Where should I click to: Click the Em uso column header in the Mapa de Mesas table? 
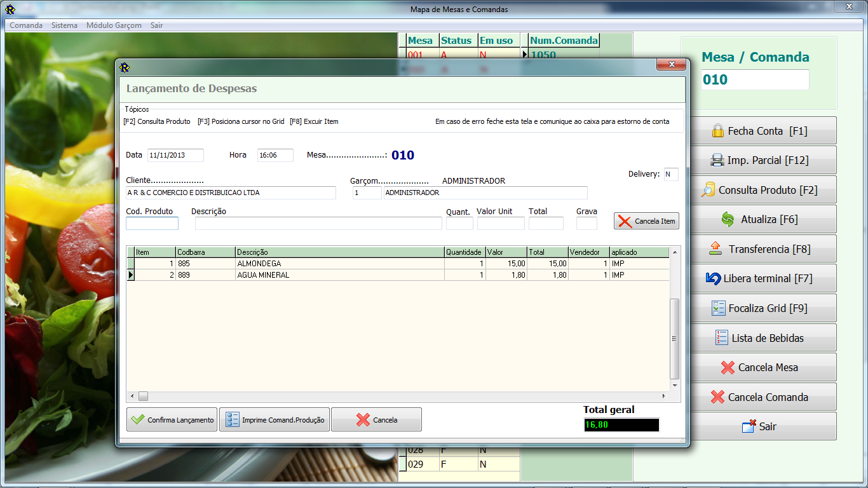click(x=499, y=41)
